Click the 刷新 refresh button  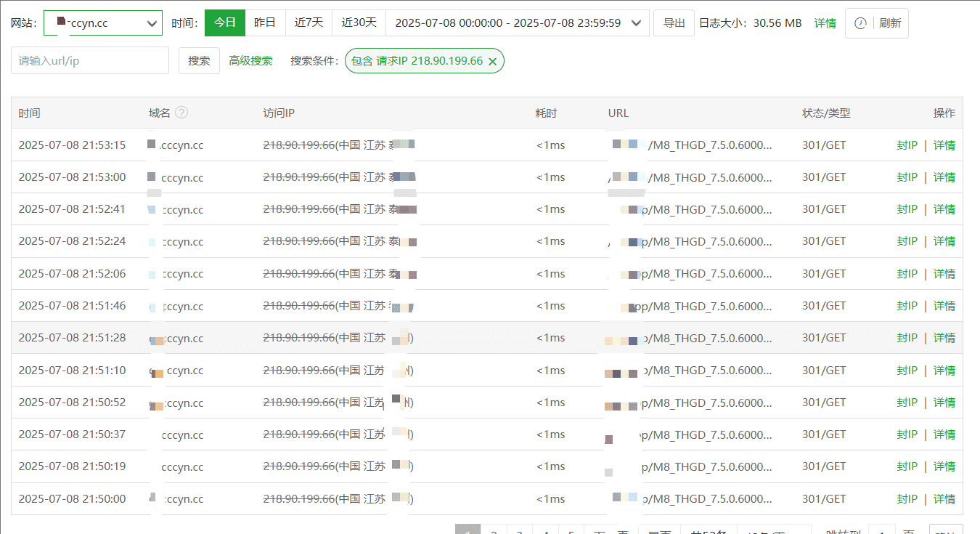(x=891, y=23)
